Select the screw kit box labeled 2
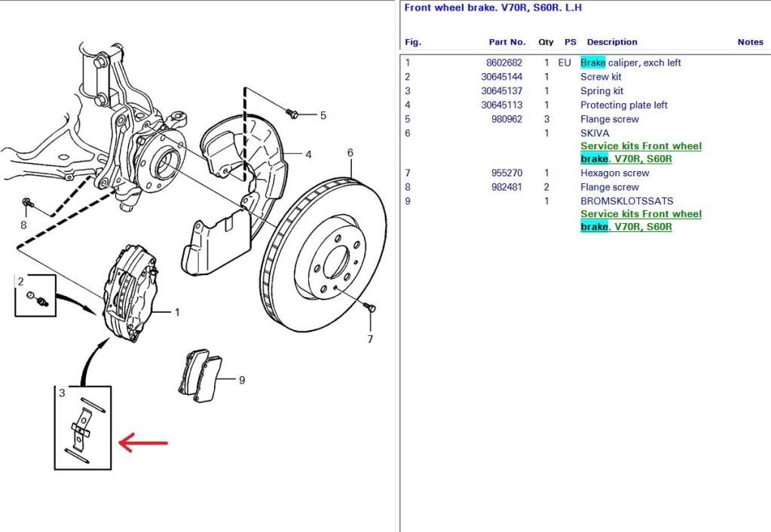The height and width of the screenshot is (532, 771). point(35,295)
